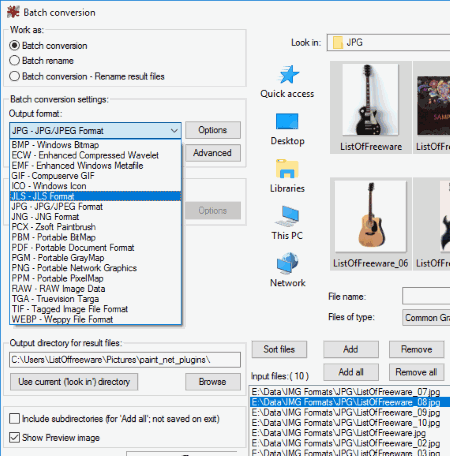The width and height of the screenshot is (450, 456).
Task: Choose JPG - JPG/JPEG Format list entry
Action: coord(95,207)
